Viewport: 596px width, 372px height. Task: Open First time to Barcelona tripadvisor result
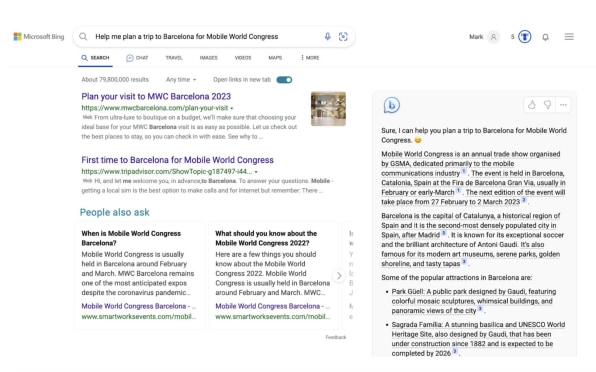click(x=178, y=160)
